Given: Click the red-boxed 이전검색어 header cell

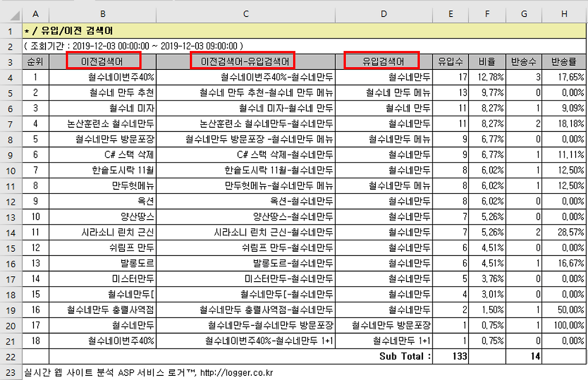Looking at the screenshot, I should coord(103,62).
